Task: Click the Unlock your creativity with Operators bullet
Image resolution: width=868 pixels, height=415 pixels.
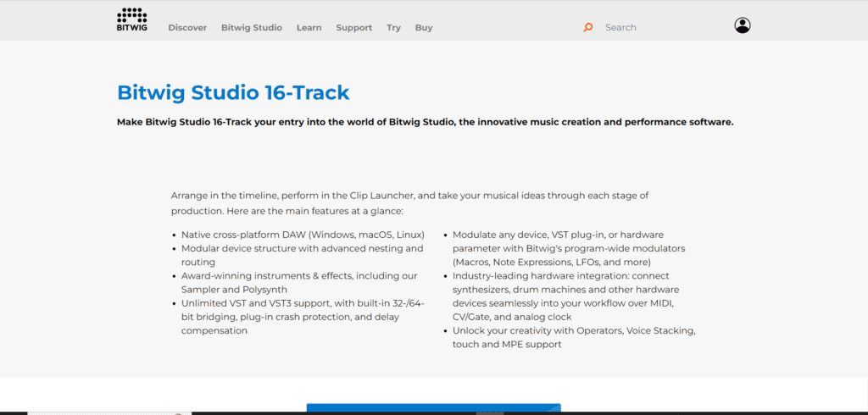Action: 573,337
